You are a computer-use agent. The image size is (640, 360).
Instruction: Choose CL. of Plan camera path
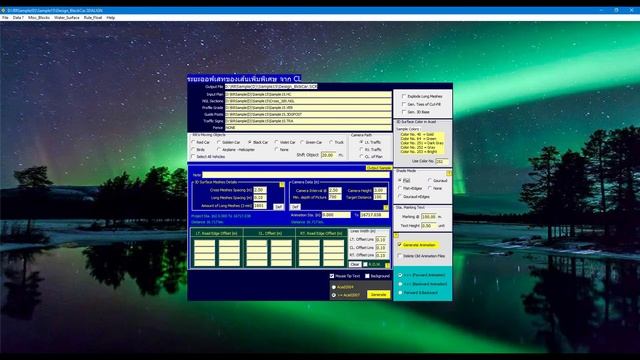click(361, 156)
